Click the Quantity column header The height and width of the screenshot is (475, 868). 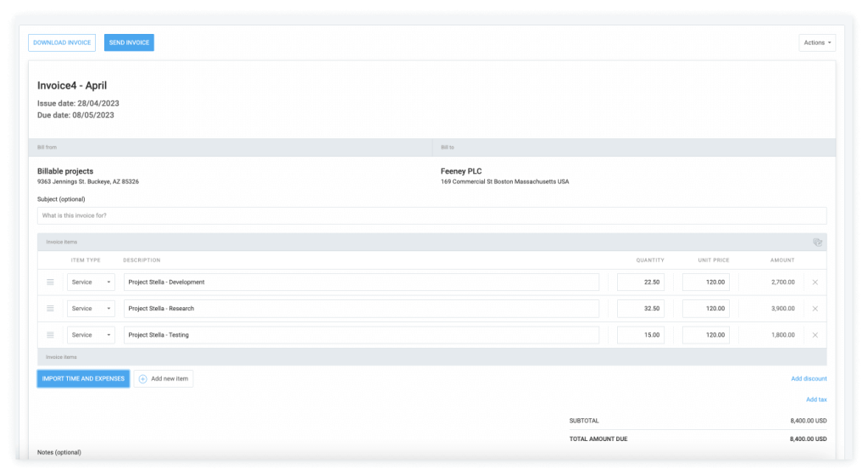(650, 260)
